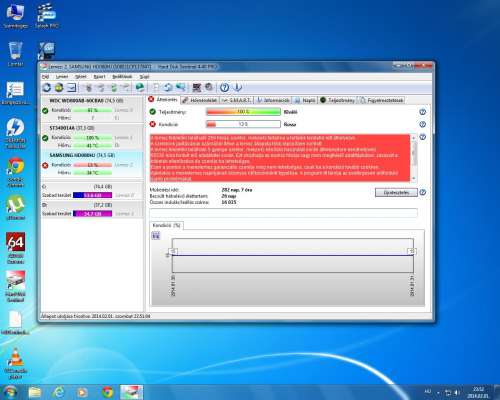Click the red warning message text box
500x400 pixels.
click(x=280, y=158)
